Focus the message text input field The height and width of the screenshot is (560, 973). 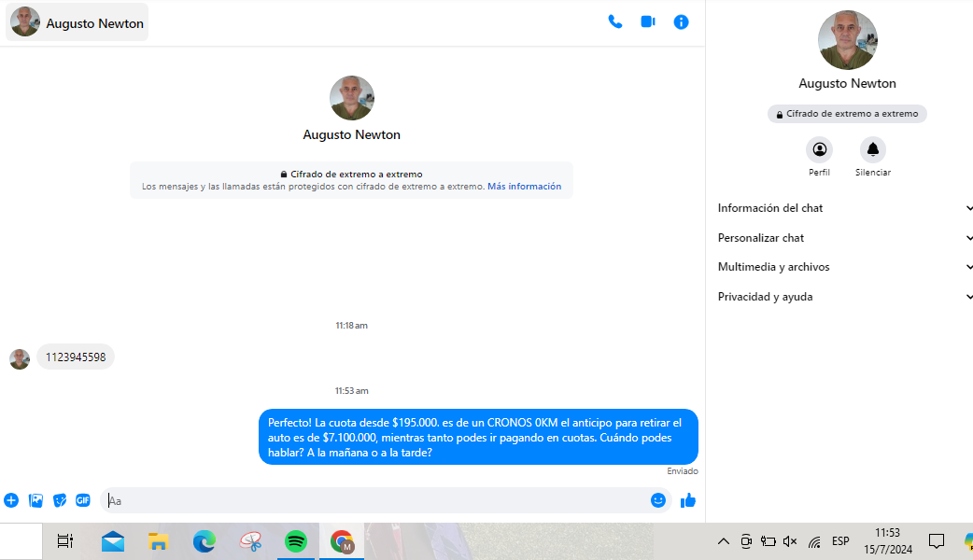point(374,500)
